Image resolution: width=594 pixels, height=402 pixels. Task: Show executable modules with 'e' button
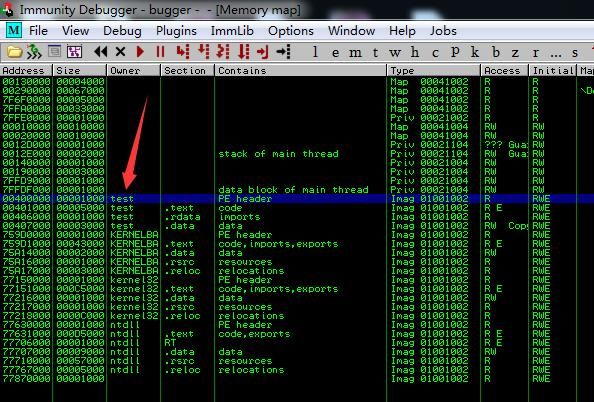tap(335, 53)
